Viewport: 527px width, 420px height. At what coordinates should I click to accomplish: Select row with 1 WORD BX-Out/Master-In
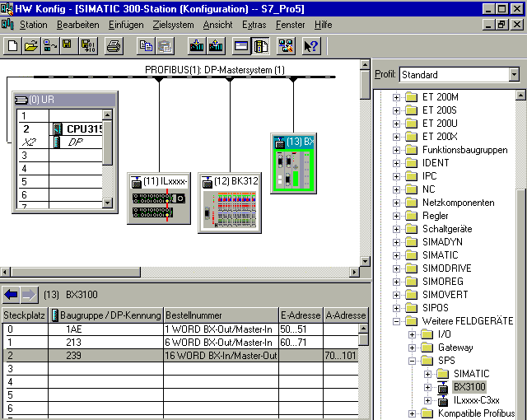(180, 329)
